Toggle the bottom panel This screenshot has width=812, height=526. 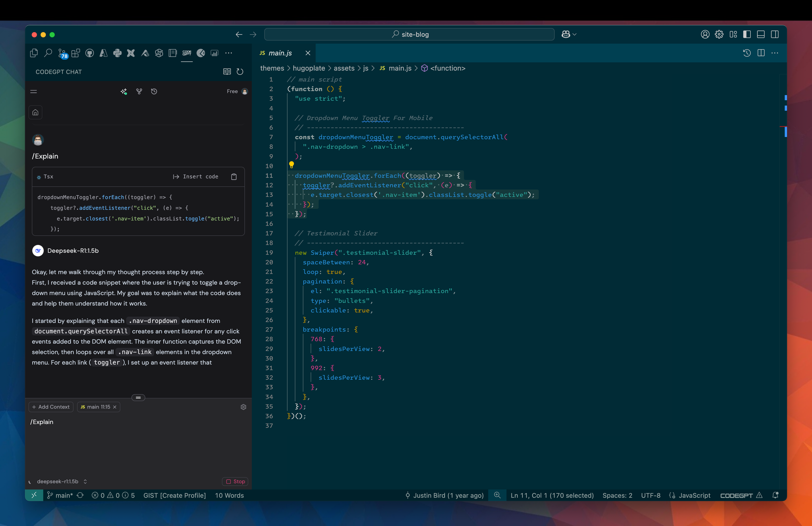[761, 35]
